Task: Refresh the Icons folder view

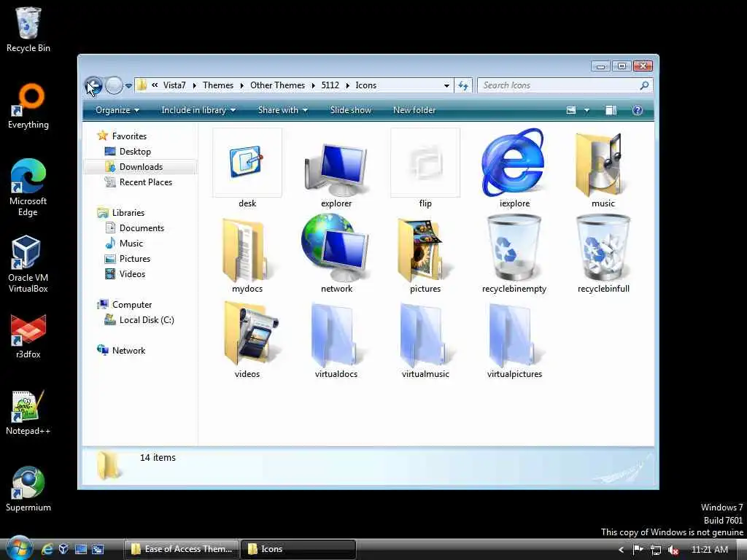Action: pos(463,85)
